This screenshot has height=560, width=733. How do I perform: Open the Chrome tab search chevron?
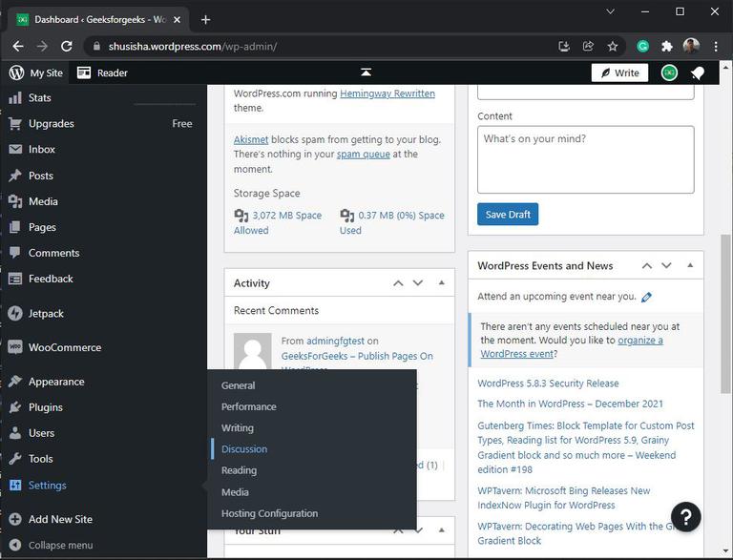pos(610,11)
